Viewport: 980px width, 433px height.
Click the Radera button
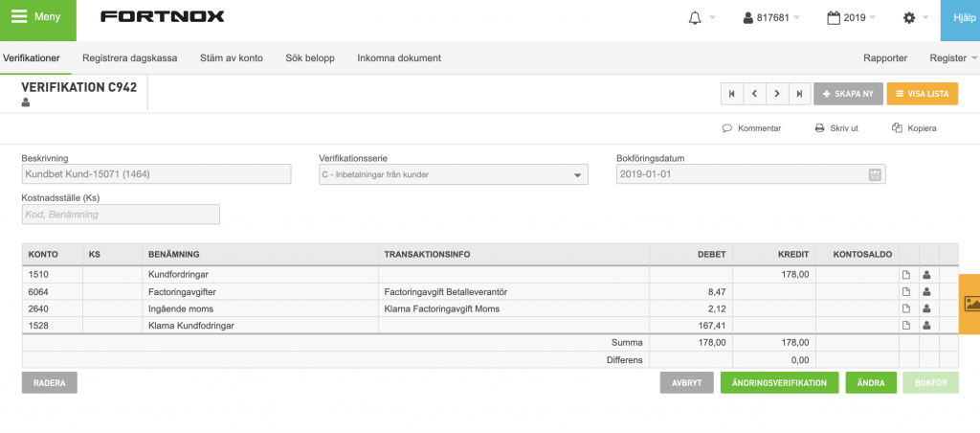pos(50,383)
